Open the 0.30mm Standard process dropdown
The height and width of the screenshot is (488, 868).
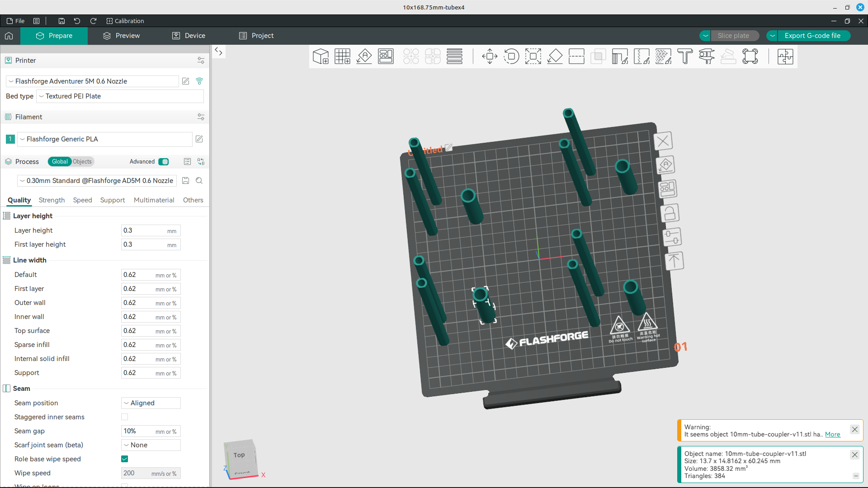point(97,181)
